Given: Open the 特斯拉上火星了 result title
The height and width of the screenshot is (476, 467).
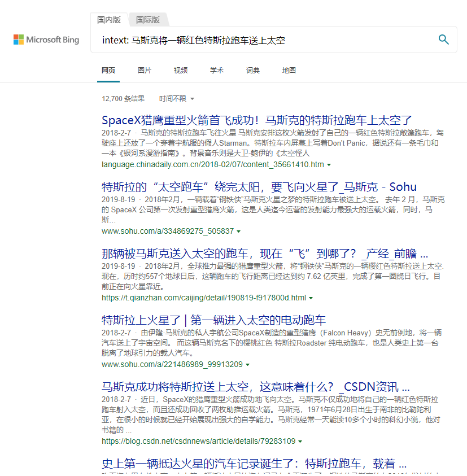Looking at the screenshot, I should pos(214,320).
